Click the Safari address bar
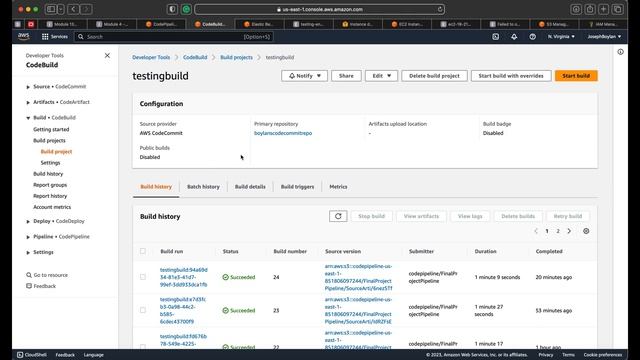Screen dimensions: 640x360 [320, 9]
